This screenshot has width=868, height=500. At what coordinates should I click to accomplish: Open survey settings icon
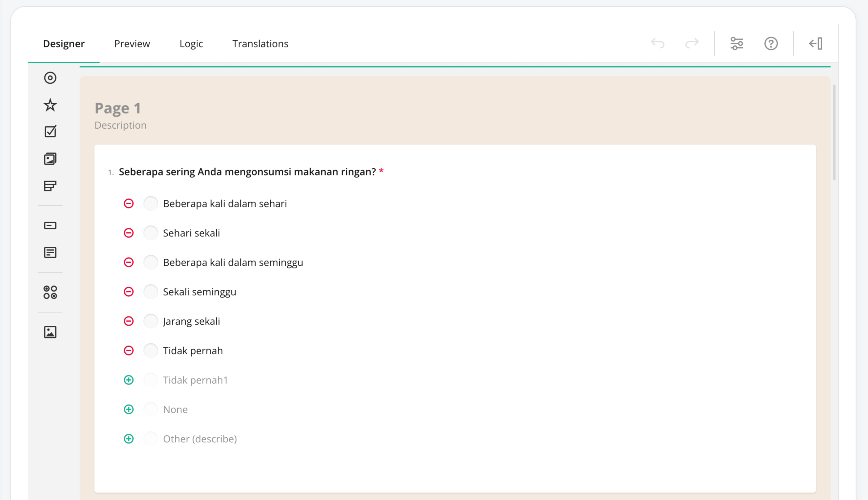(737, 43)
